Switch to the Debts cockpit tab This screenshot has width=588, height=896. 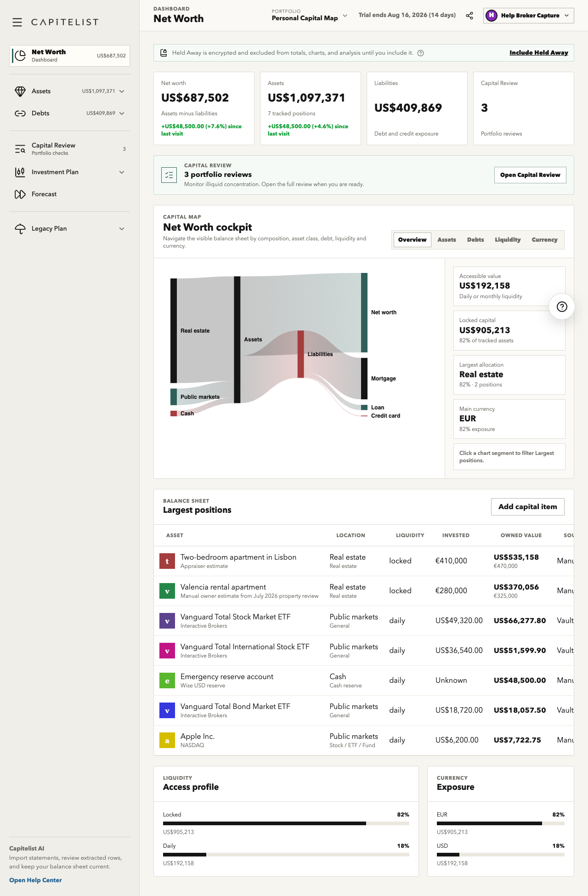coord(475,240)
